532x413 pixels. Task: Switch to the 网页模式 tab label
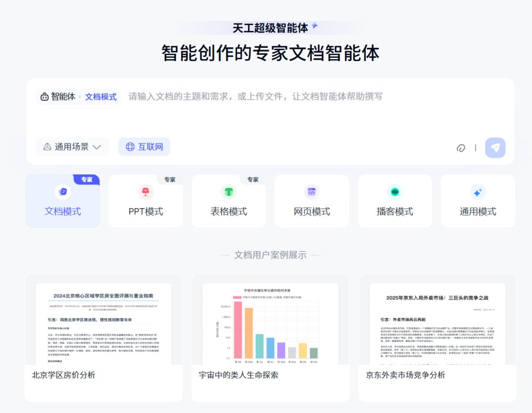pyautogui.click(x=312, y=212)
